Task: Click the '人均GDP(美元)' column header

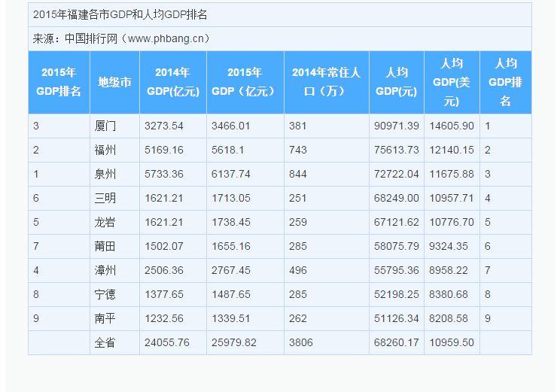Action: (452, 82)
